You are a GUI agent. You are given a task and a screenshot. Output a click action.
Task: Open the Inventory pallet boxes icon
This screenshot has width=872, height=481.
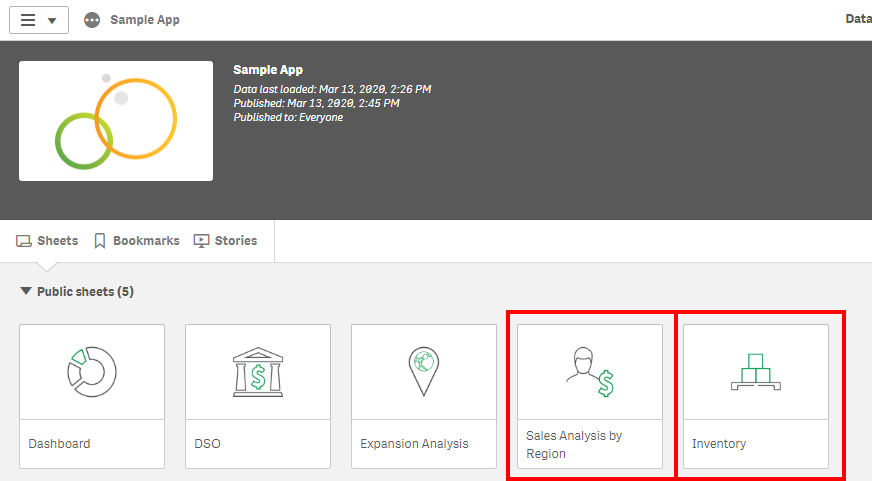click(756, 372)
